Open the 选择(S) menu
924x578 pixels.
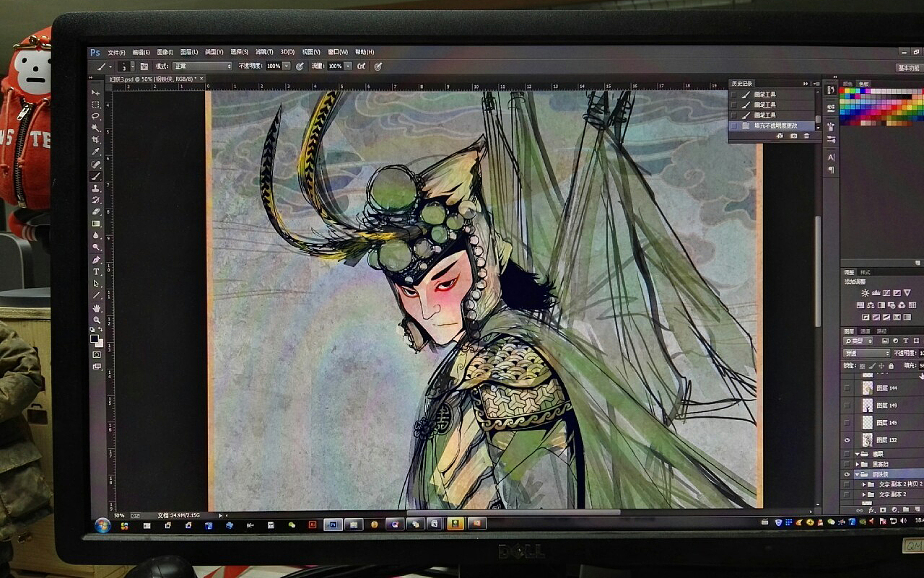(x=239, y=53)
